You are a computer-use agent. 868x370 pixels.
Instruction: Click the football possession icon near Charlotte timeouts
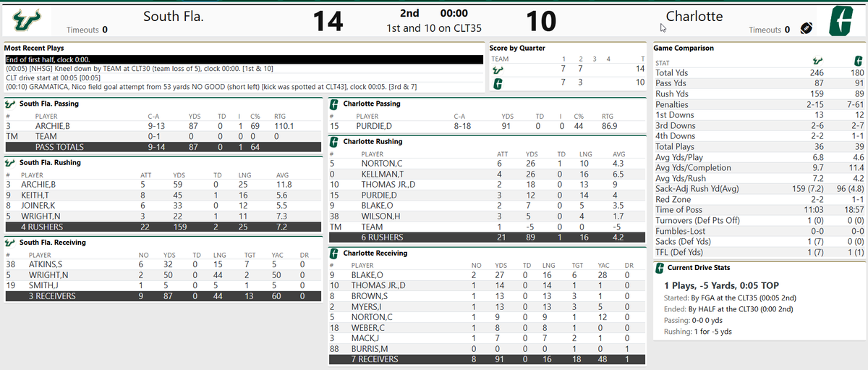807,28
